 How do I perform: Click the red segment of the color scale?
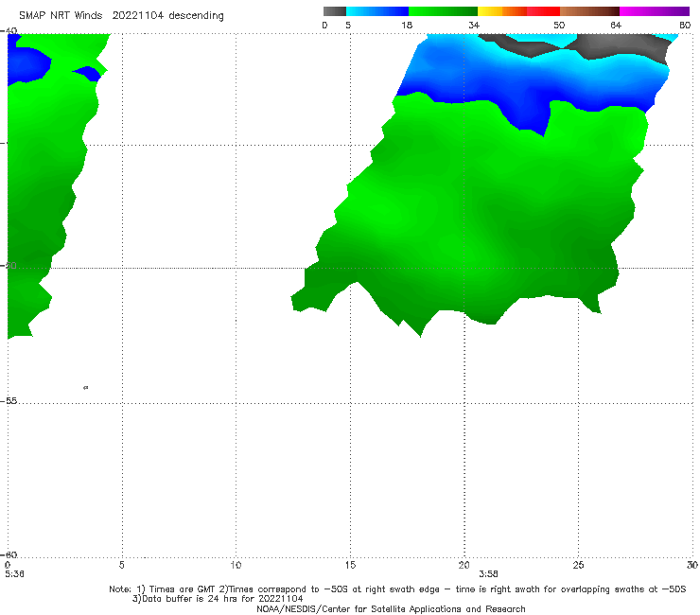tap(543, 11)
